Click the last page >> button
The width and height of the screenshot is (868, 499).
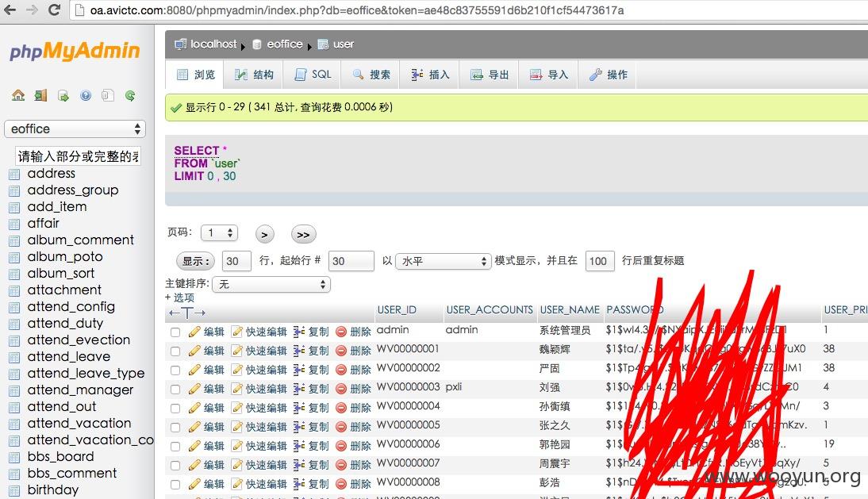pos(303,235)
